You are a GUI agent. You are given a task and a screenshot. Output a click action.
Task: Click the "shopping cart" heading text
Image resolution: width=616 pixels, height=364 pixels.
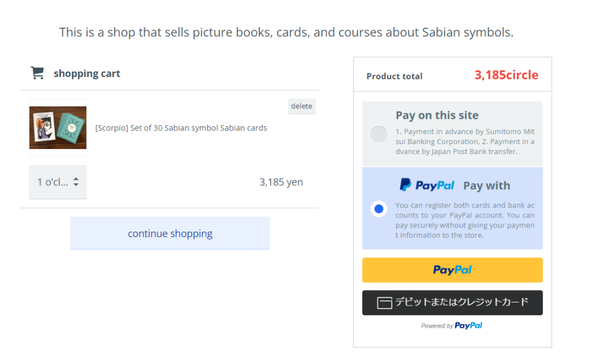[x=87, y=74]
